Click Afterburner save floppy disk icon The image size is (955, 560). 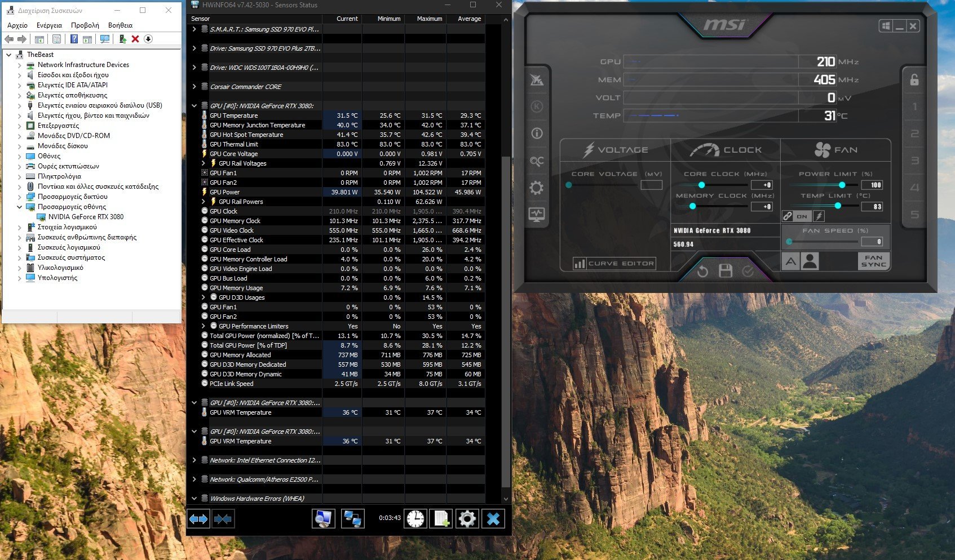click(x=726, y=272)
